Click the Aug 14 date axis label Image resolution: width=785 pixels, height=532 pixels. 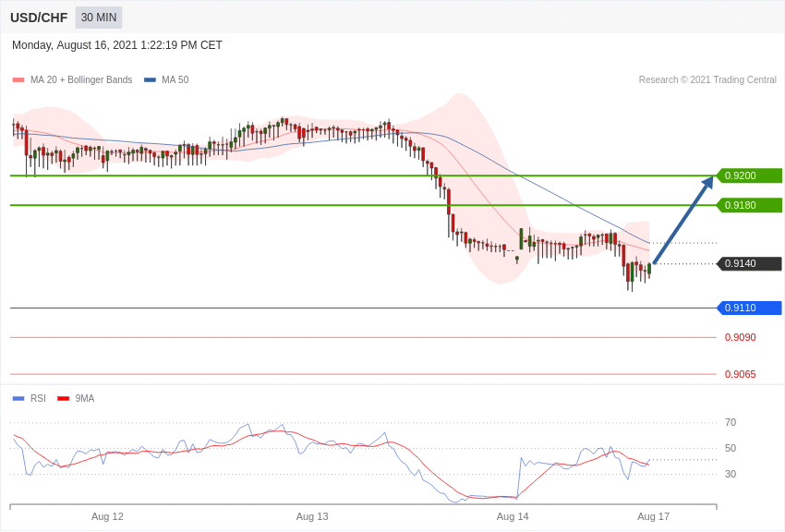pyautogui.click(x=513, y=516)
